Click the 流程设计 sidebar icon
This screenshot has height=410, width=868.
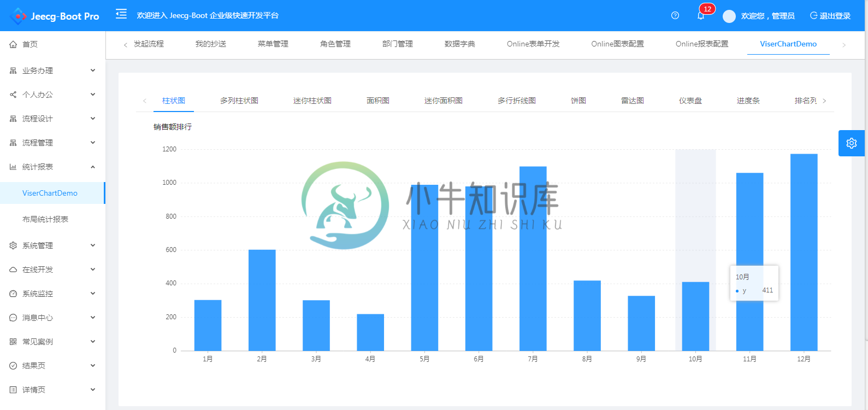pyautogui.click(x=13, y=119)
